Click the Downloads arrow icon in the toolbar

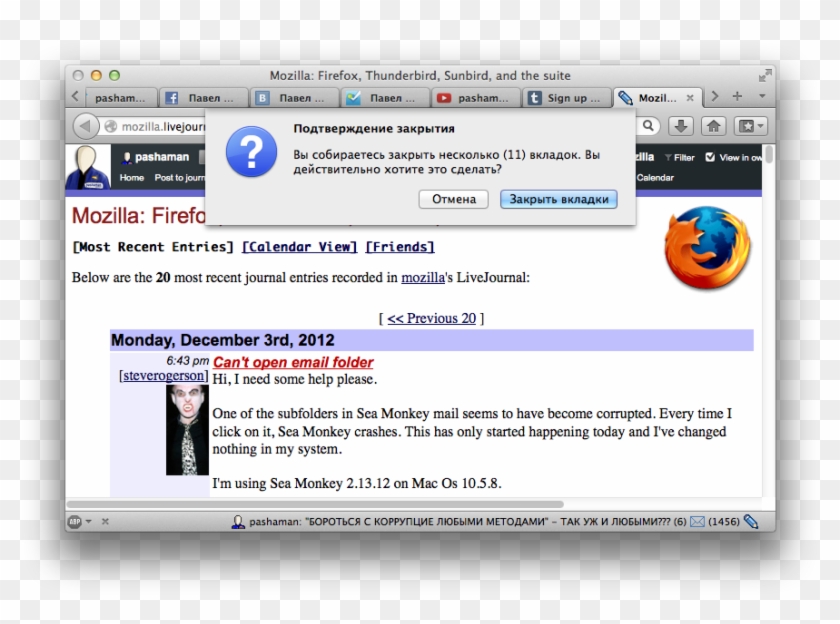click(680, 126)
